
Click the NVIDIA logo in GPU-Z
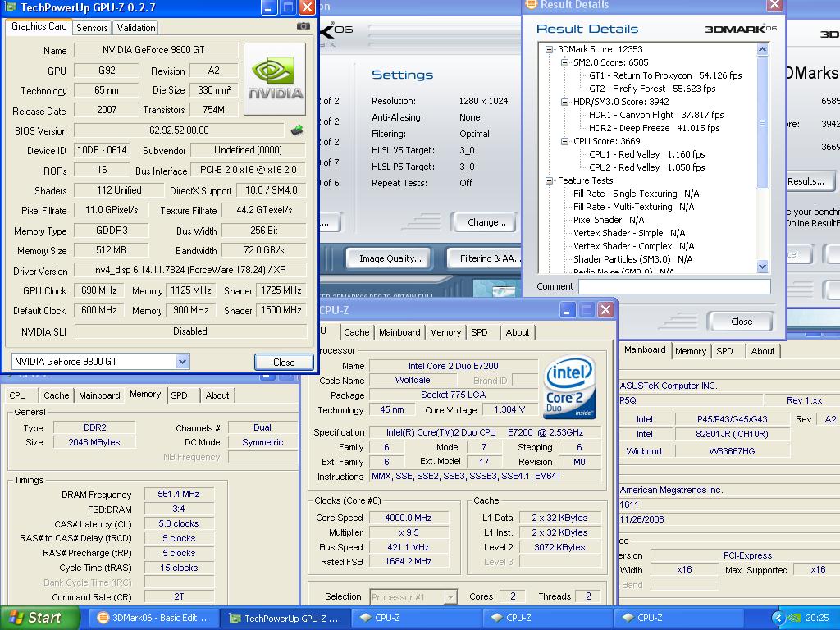(x=275, y=80)
